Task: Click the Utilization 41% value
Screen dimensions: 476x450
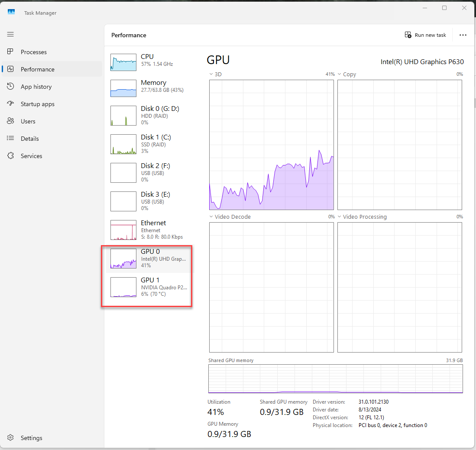Action: pos(216,412)
